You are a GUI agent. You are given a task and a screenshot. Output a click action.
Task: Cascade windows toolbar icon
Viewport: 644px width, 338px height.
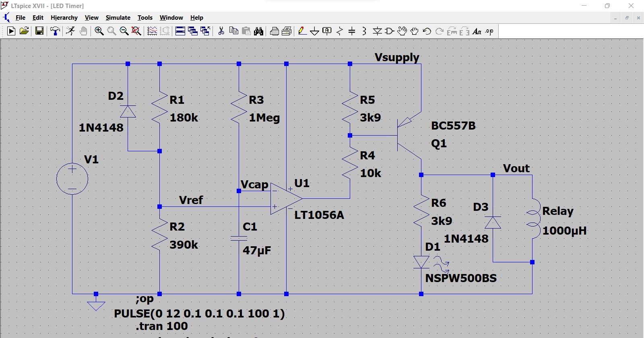coord(193,31)
